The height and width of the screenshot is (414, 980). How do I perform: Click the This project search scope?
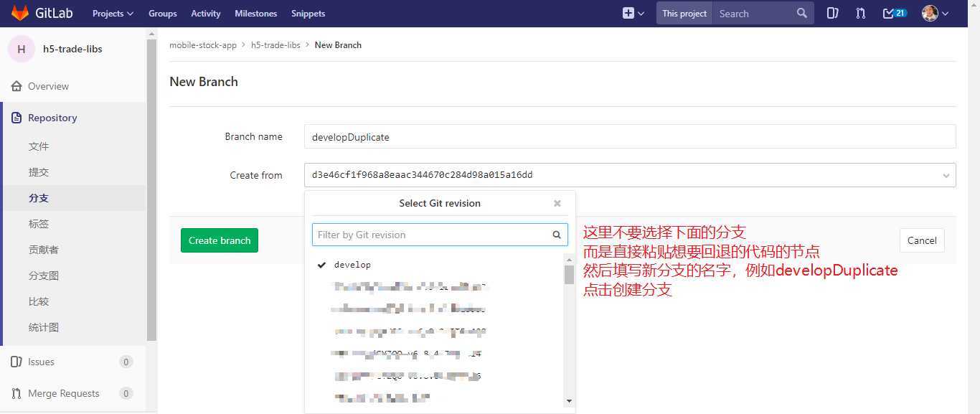684,13
